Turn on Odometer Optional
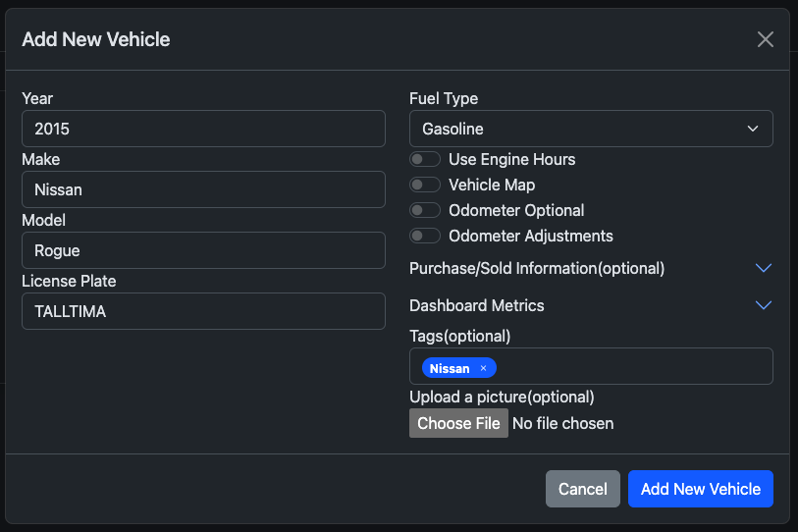This screenshot has width=798, height=532. (x=425, y=210)
